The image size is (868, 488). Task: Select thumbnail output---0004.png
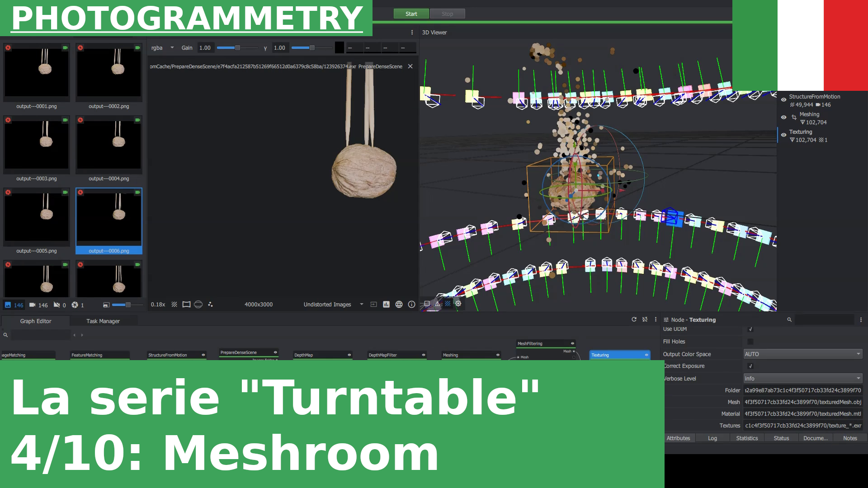point(109,149)
